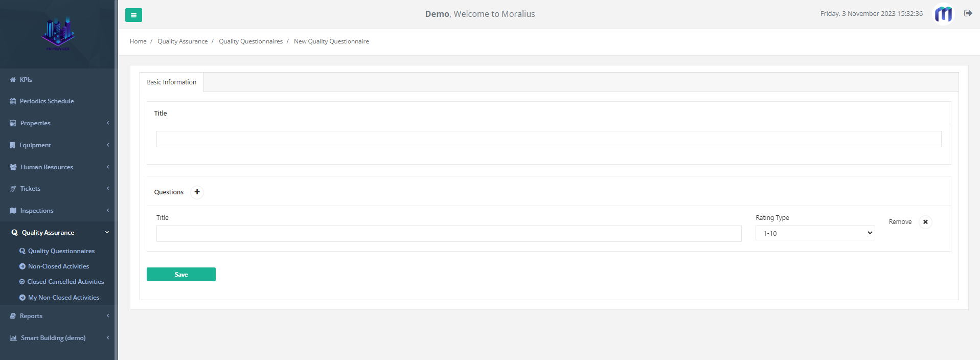Click the Properties building icon
Screen dimensions: 980x360
(x=13, y=123)
